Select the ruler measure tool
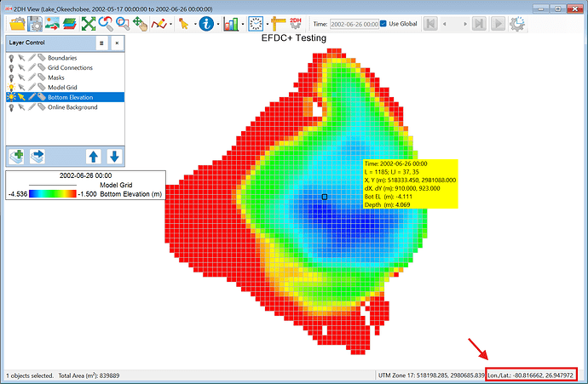 [x=279, y=24]
